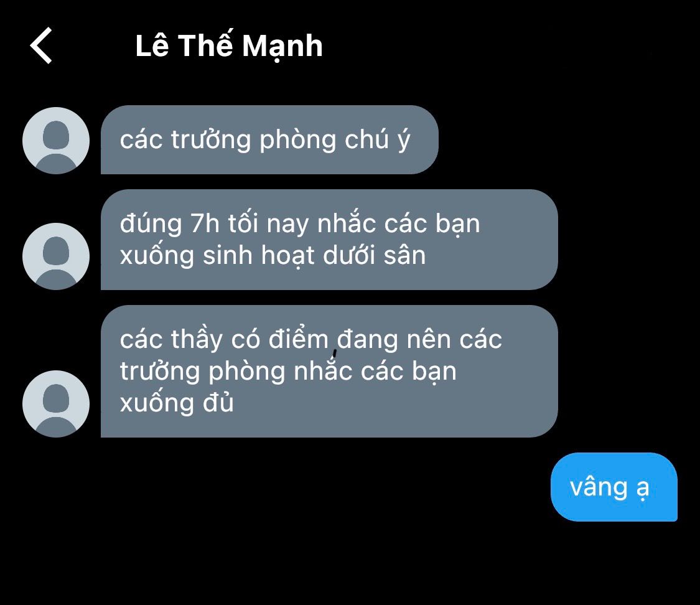Open profile from the bottom sender avatar

56,403
